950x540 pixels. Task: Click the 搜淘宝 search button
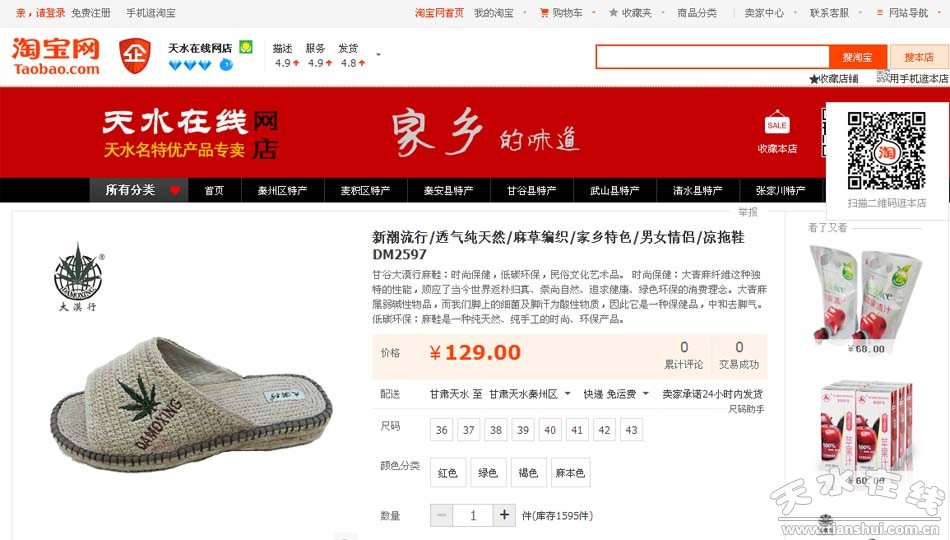tap(857, 58)
